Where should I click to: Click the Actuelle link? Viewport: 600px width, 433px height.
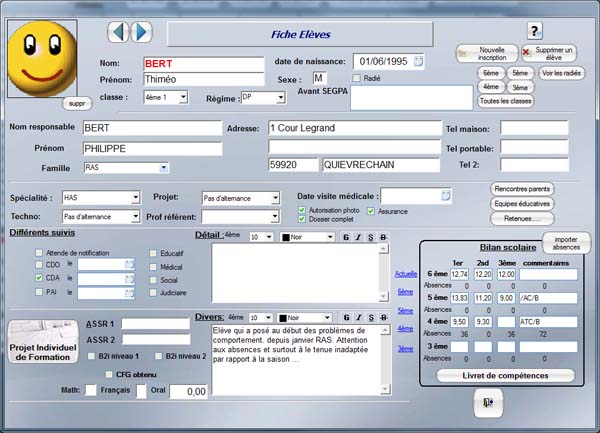click(x=405, y=273)
